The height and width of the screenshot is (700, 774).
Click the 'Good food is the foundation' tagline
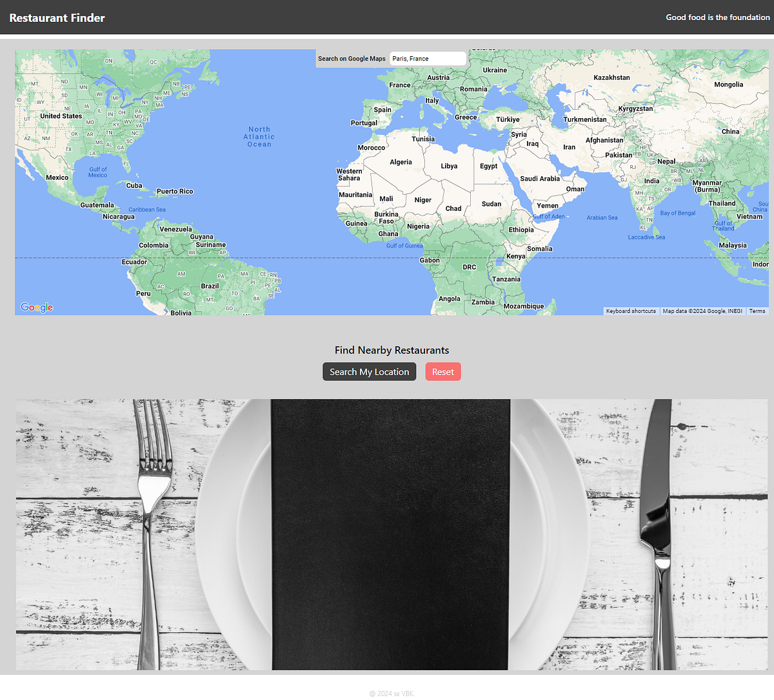click(717, 17)
